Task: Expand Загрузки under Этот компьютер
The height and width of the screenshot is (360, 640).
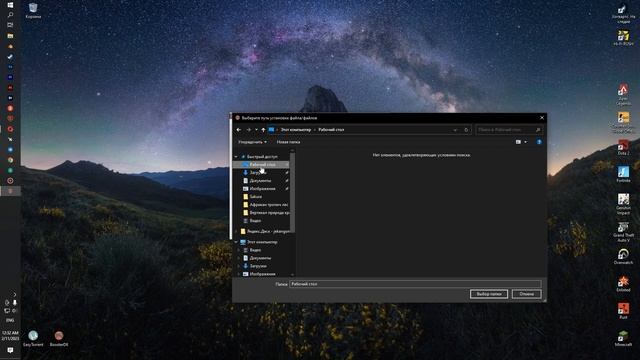Action: click(239, 266)
